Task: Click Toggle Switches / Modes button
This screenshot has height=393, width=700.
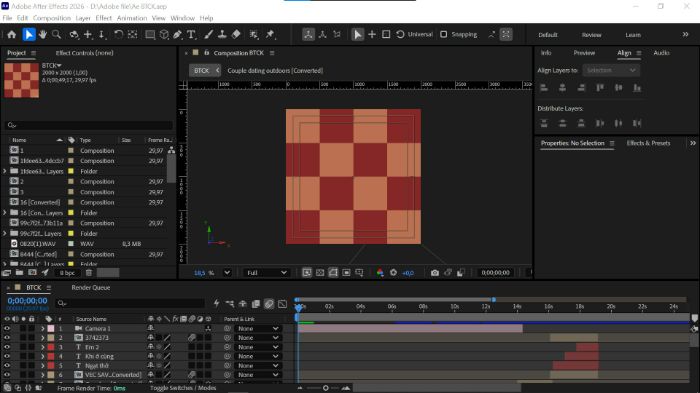Action: click(x=183, y=388)
